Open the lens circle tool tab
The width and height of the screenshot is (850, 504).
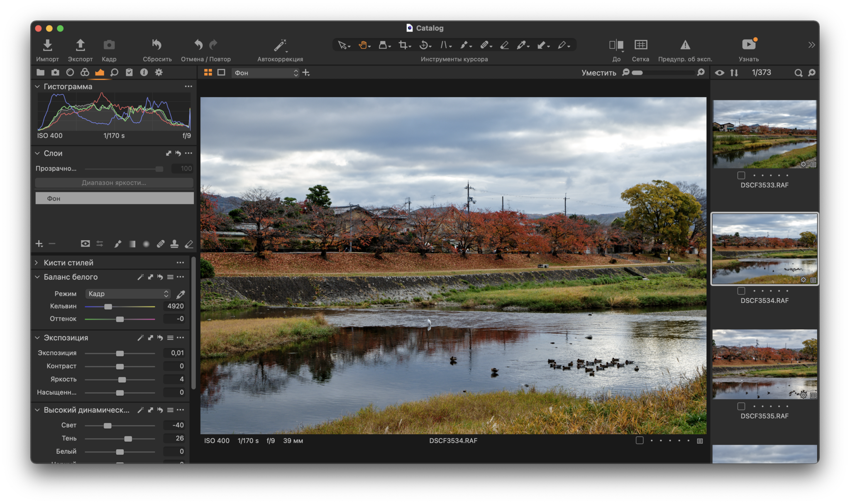coord(70,73)
